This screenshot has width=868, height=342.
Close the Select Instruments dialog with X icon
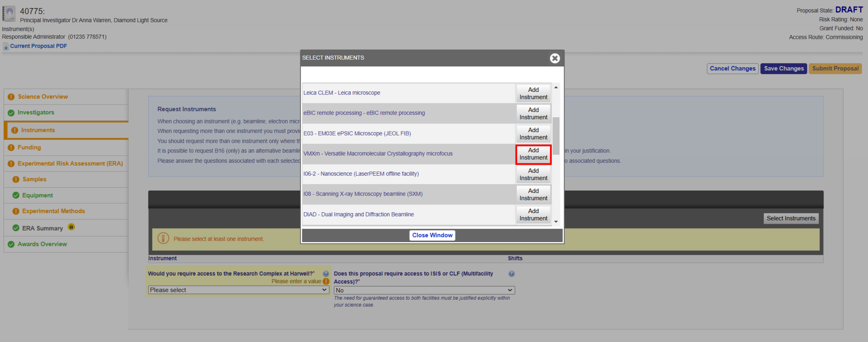point(555,58)
